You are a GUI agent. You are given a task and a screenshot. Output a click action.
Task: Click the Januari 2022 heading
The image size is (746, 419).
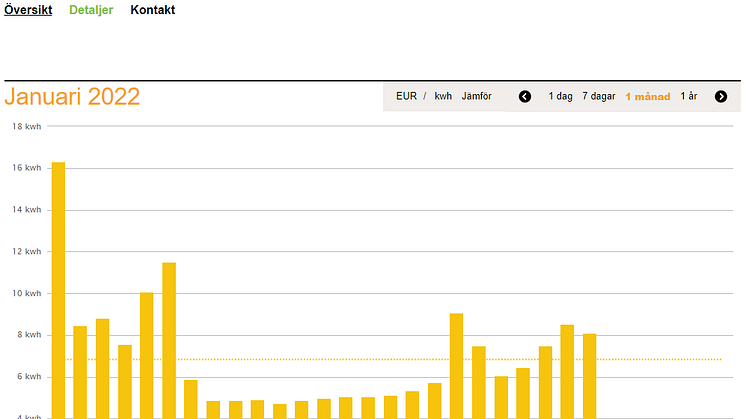coord(72,97)
